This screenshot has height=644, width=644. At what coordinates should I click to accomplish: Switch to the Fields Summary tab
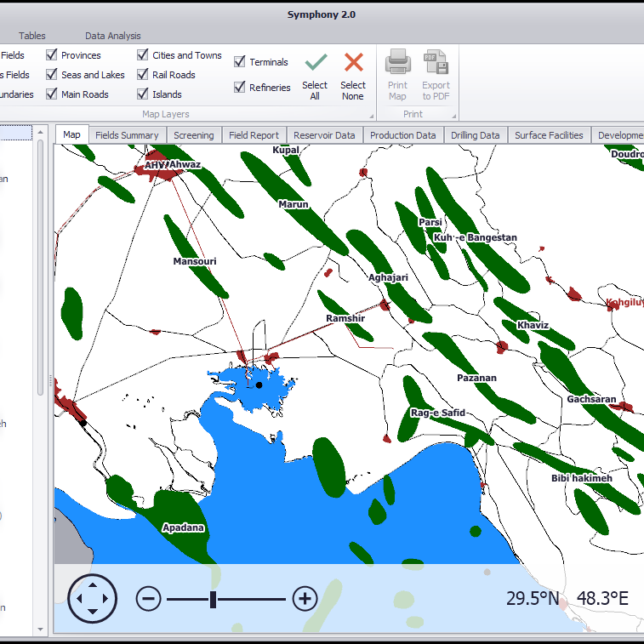pos(127,135)
